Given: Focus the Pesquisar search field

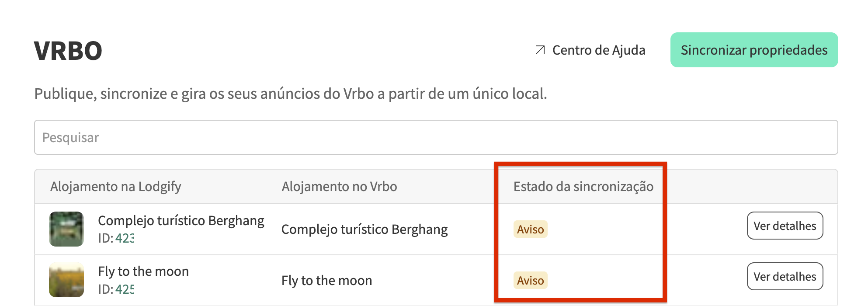Looking at the screenshot, I should click(436, 137).
